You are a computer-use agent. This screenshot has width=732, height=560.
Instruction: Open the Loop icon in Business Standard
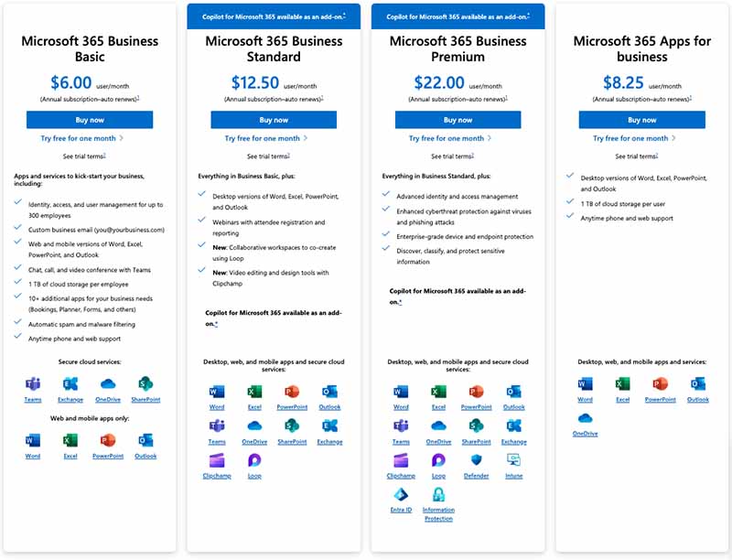coord(254,460)
